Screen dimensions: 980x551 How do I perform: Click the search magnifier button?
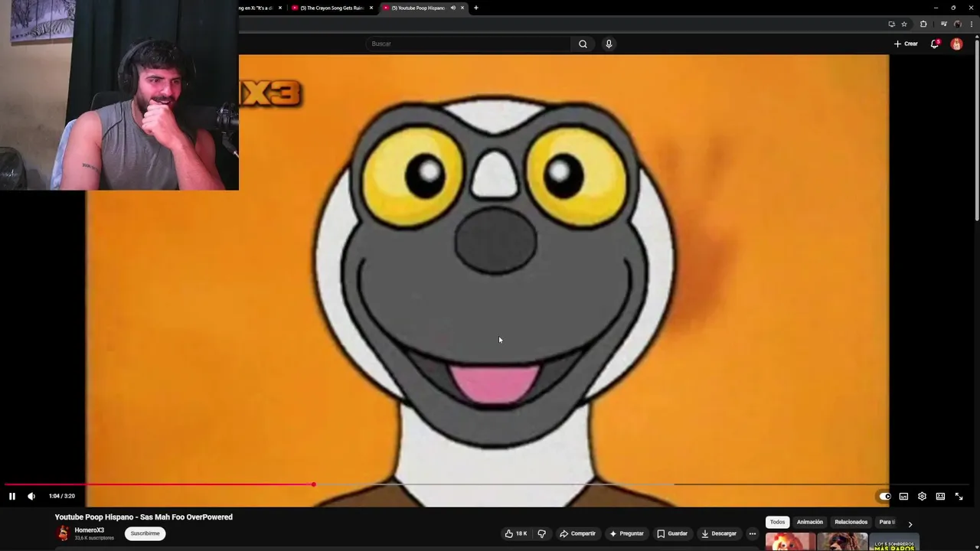(583, 44)
